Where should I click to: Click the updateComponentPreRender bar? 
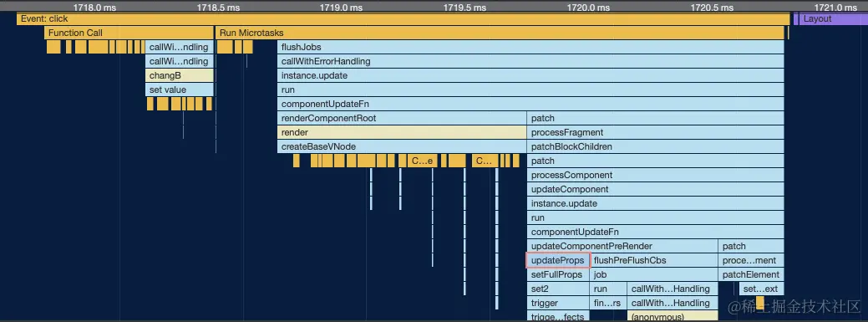click(622, 247)
